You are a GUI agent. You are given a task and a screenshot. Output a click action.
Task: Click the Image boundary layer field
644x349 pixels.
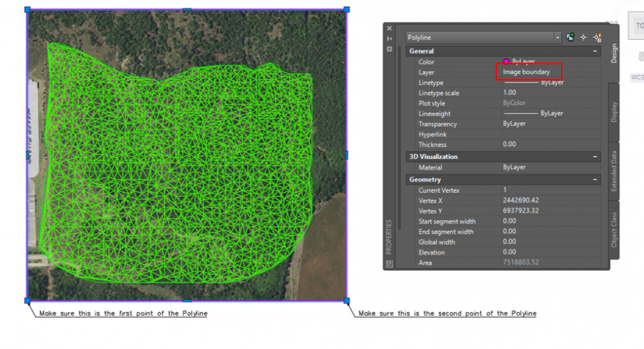point(529,72)
